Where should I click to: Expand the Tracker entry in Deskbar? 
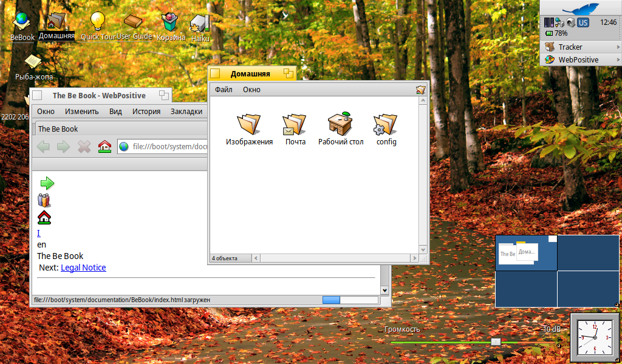[580, 47]
